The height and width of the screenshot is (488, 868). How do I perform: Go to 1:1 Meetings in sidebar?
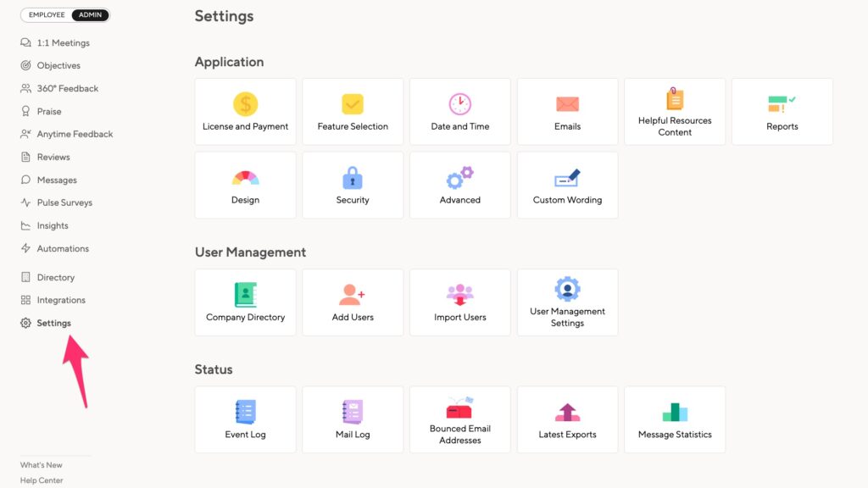[x=63, y=42]
